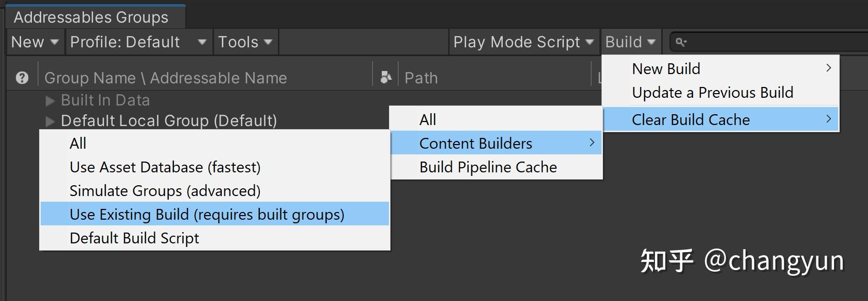Click the magnifier icon in search box

pos(681,42)
